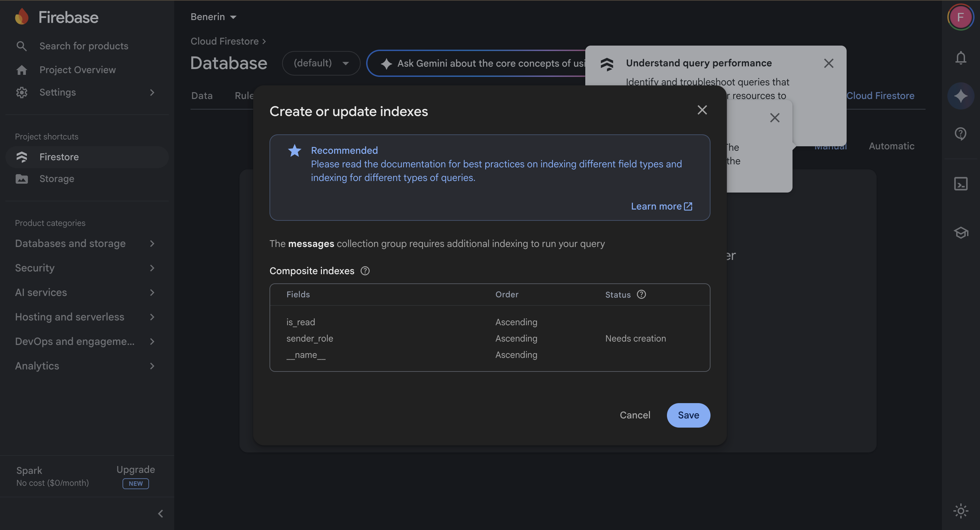This screenshot has width=980, height=530.
Task: Collapse the left navigation sidebar
Action: [x=161, y=514]
